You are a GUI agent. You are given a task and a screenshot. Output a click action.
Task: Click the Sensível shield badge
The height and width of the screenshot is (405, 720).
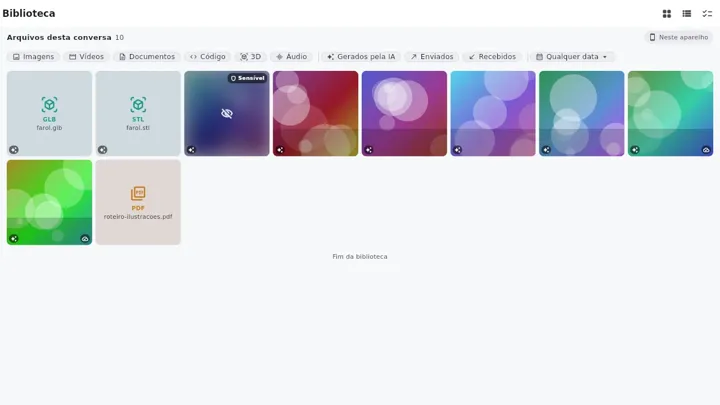point(248,78)
